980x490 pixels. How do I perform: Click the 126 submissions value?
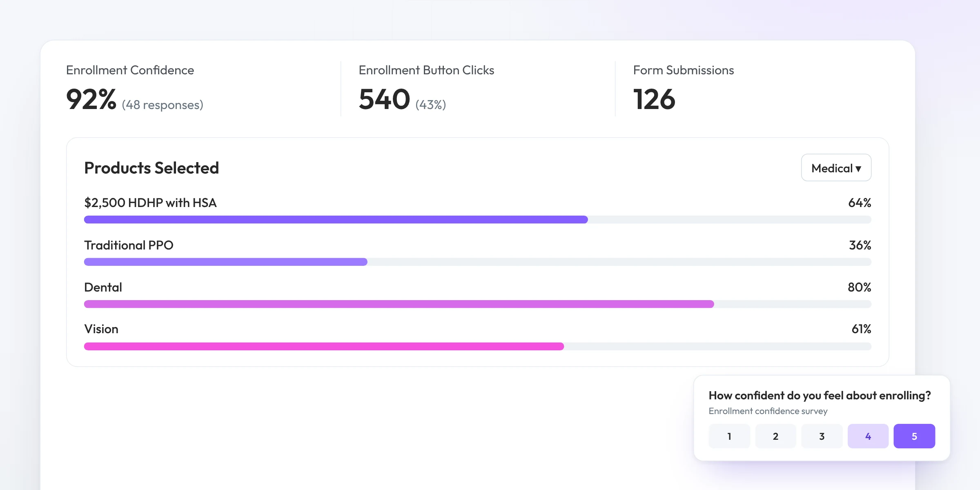654,99
